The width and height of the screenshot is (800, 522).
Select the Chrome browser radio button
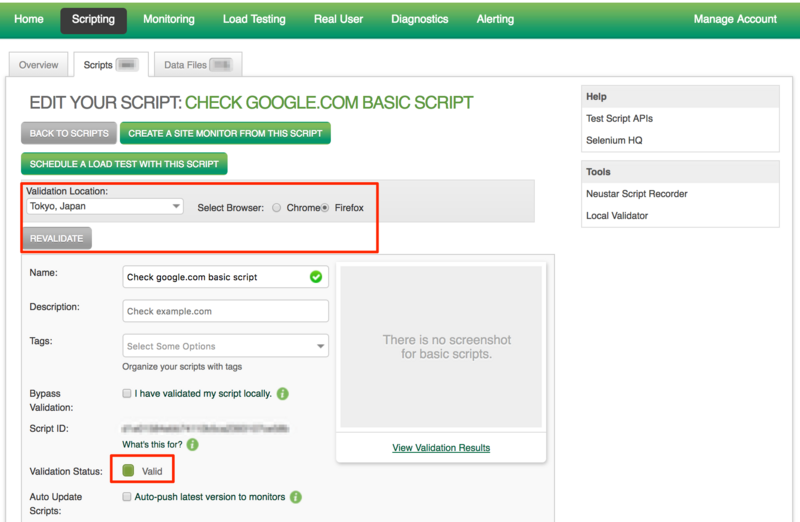(x=277, y=208)
